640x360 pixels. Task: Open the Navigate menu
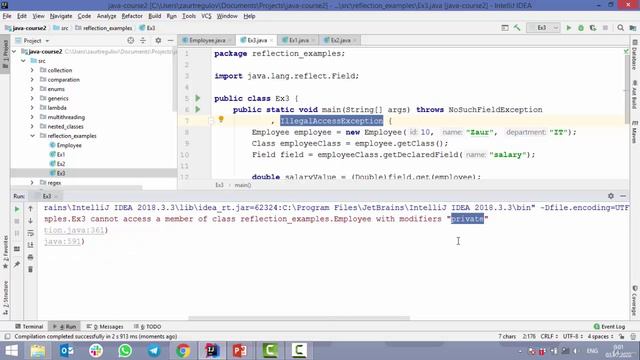coord(61,16)
